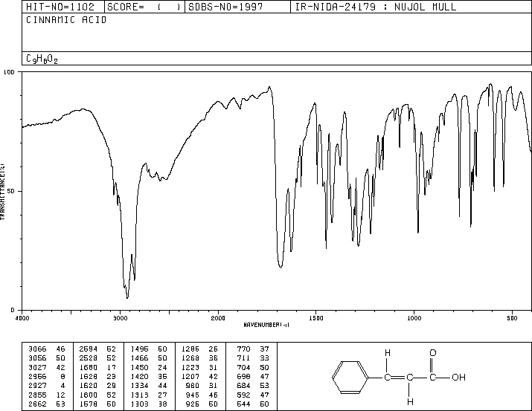Click the carbonyl O atom in structure

click(432, 353)
